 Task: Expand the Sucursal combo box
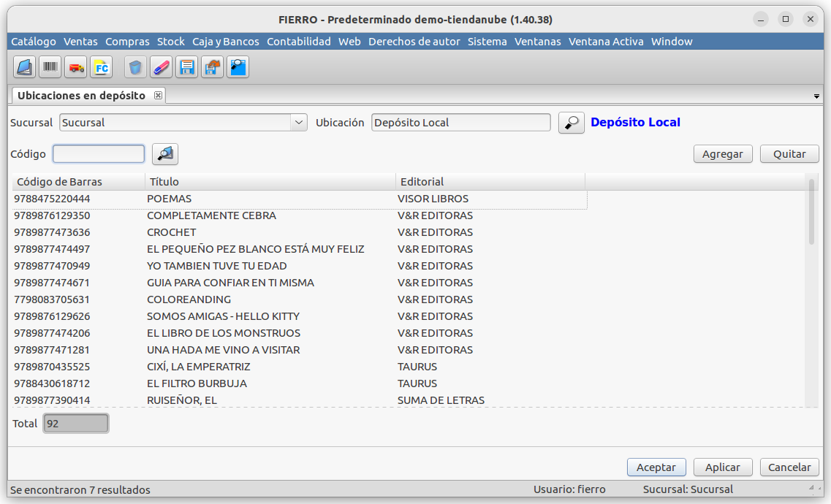pos(299,123)
